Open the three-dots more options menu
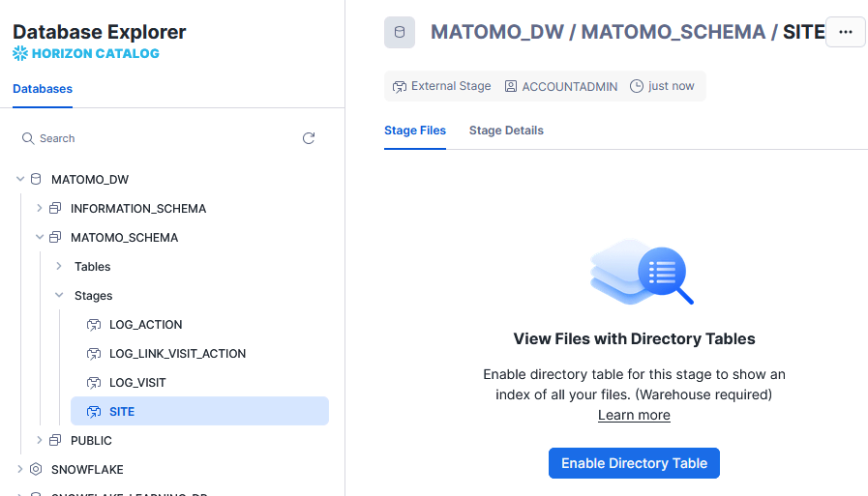The image size is (868, 496). (x=846, y=32)
